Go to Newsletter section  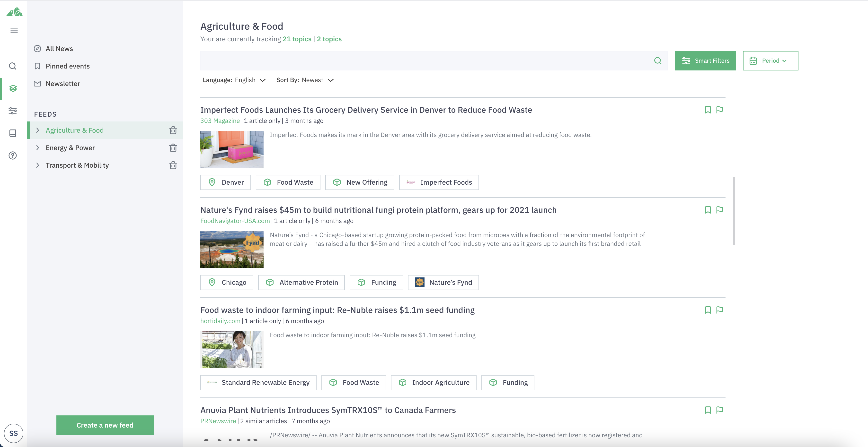click(x=63, y=84)
